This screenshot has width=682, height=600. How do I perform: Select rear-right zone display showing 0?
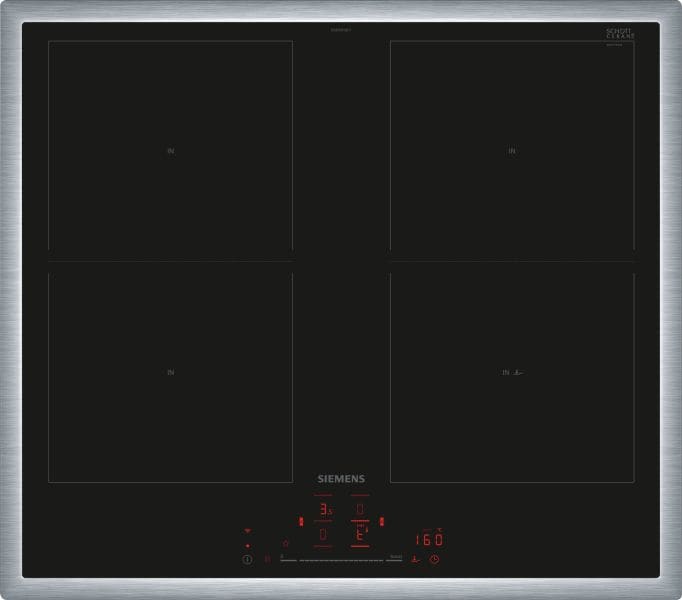pos(360,509)
